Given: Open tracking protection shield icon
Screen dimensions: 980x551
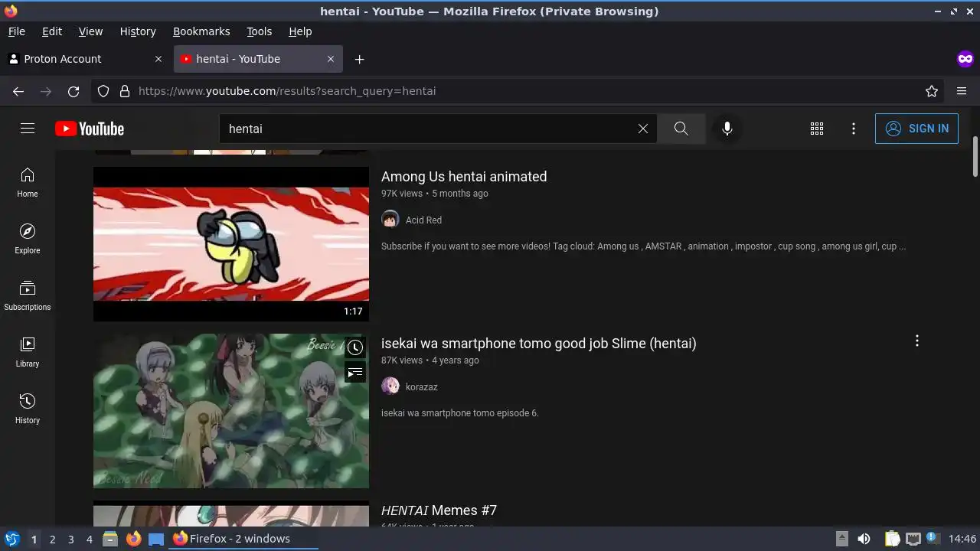Looking at the screenshot, I should (x=103, y=91).
